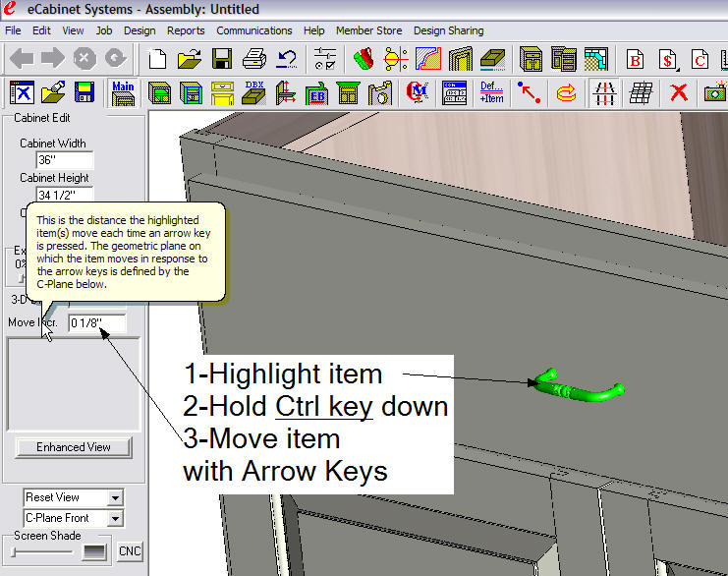
Task: Open the drawer box designer icon
Action: pyautogui.click(x=492, y=59)
